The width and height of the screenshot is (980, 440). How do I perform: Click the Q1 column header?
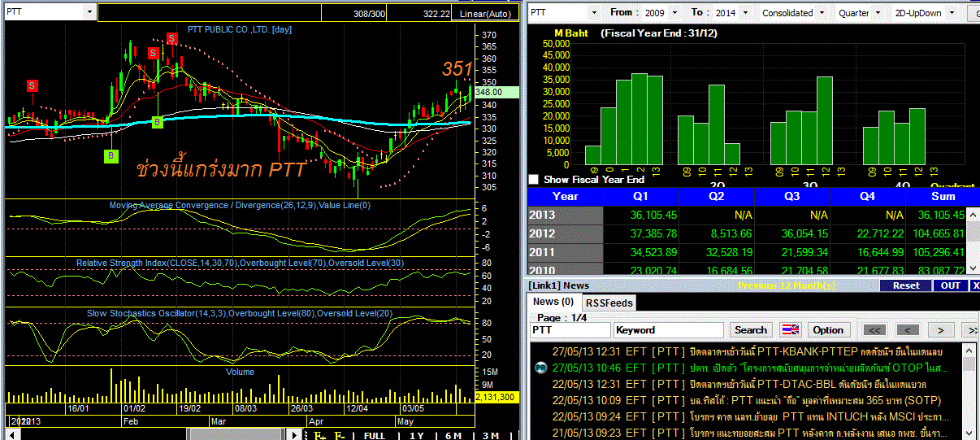tap(642, 196)
